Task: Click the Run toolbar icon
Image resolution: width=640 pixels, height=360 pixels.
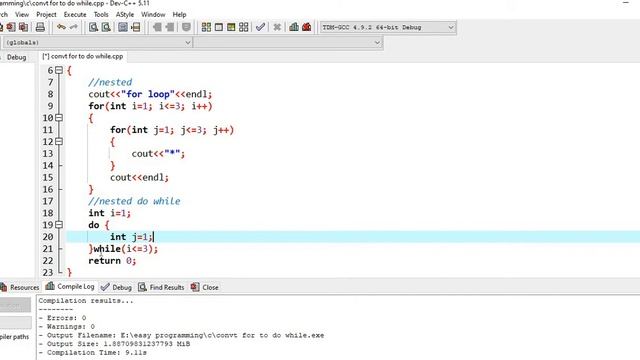Action: [x=219, y=27]
